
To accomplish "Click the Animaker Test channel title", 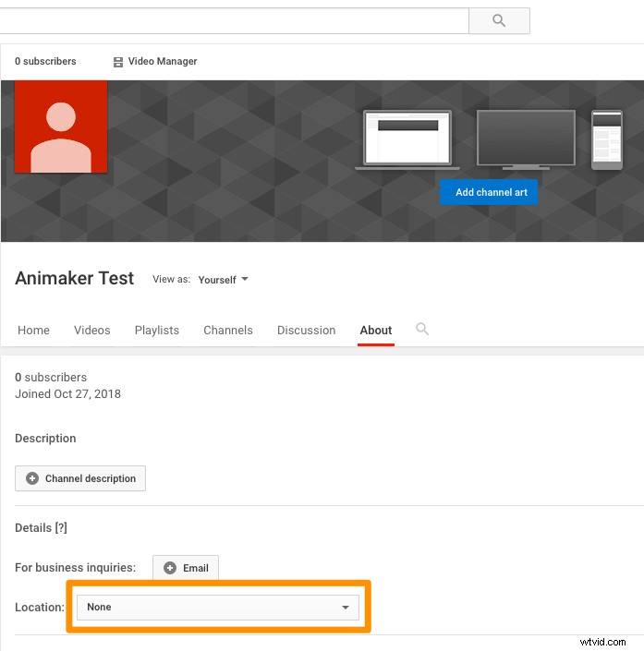I will (74, 278).
